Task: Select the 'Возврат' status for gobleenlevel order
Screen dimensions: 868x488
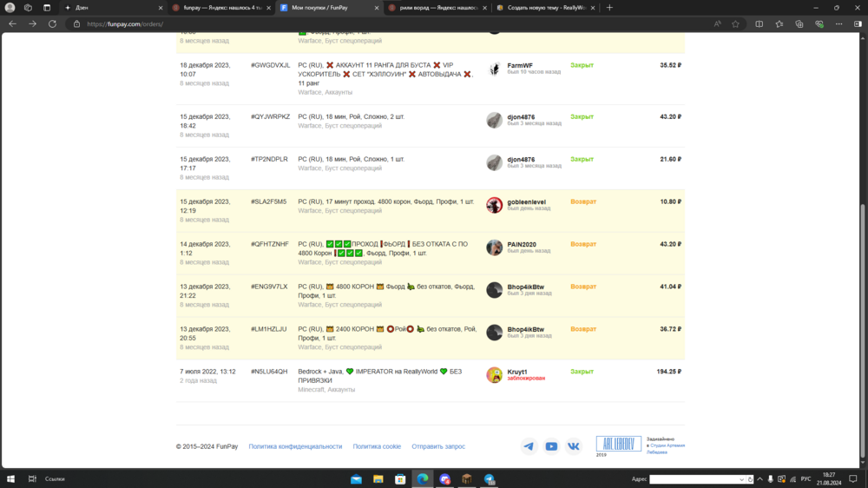Action: click(583, 201)
